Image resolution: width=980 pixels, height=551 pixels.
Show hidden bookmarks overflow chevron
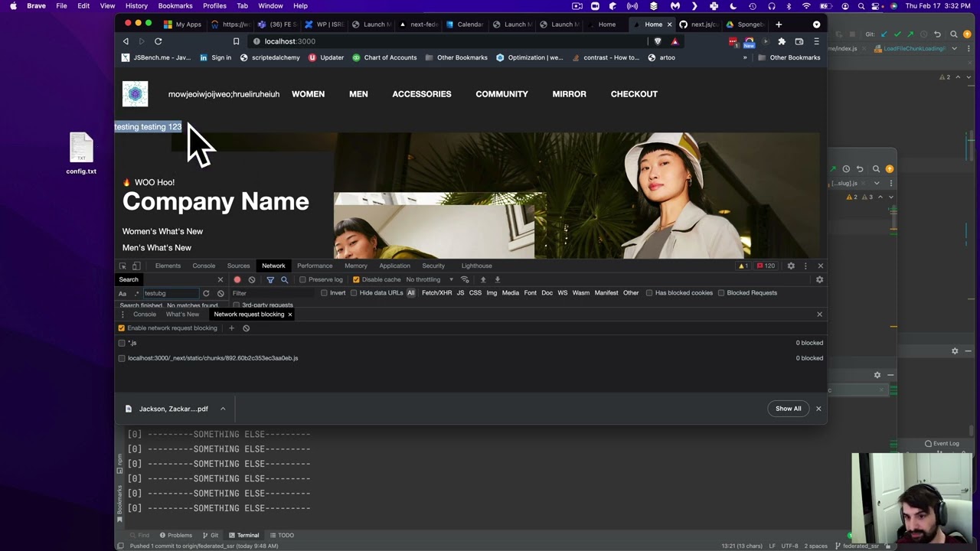click(x=745, y=57)
